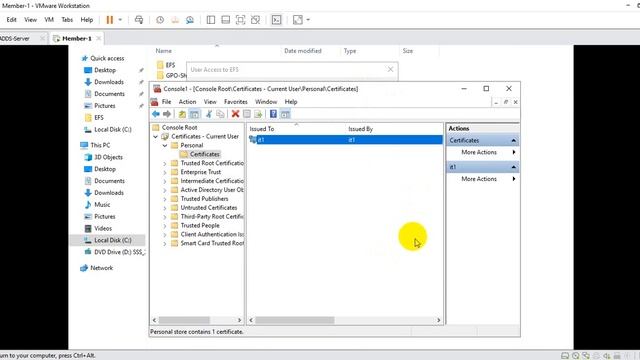
Task: Click VMware Unity mode icon
Action: pos(256,20)
